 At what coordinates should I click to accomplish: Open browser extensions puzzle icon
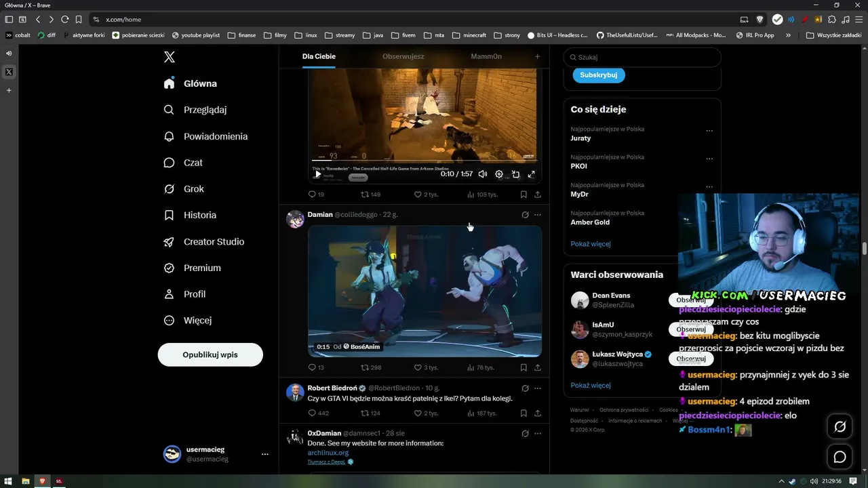pos(832,20)
